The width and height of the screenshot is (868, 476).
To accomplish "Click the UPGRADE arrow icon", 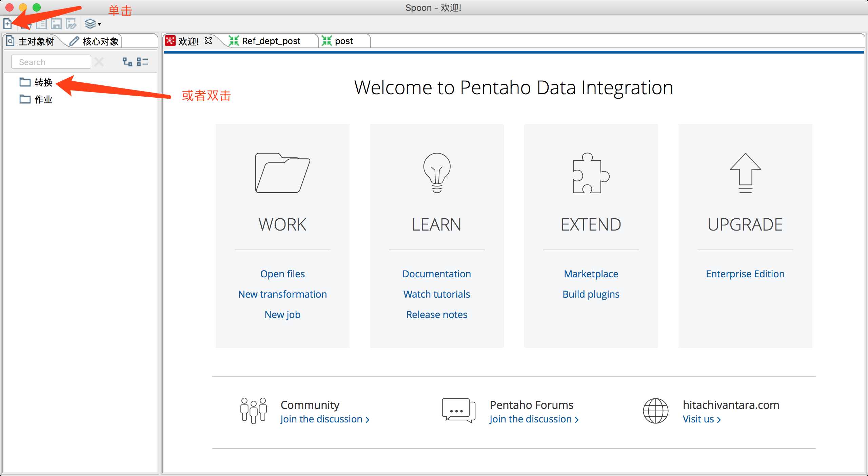I will [745, 173].
